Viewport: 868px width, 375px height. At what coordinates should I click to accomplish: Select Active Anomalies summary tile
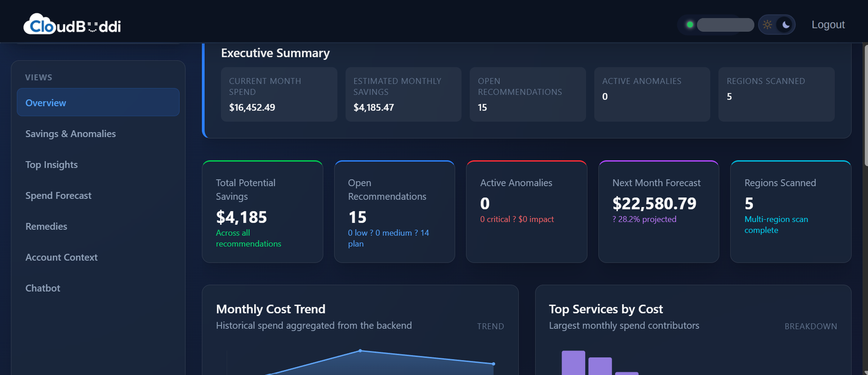click(x=652, y=94)
